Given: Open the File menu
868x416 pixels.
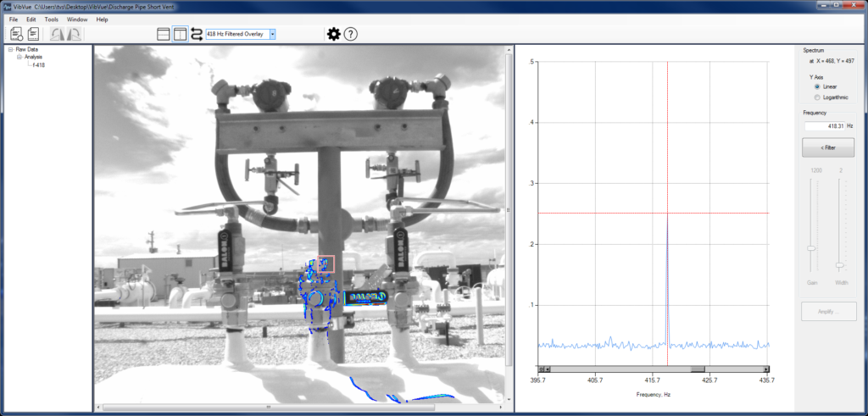Looking at the screenshot, I should 14,19.
